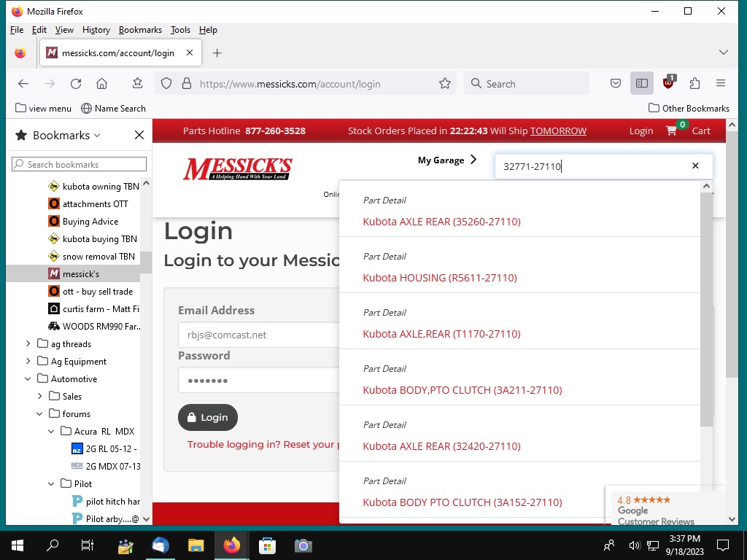Open the Name Search toolbar bookmark

(113, 109)
